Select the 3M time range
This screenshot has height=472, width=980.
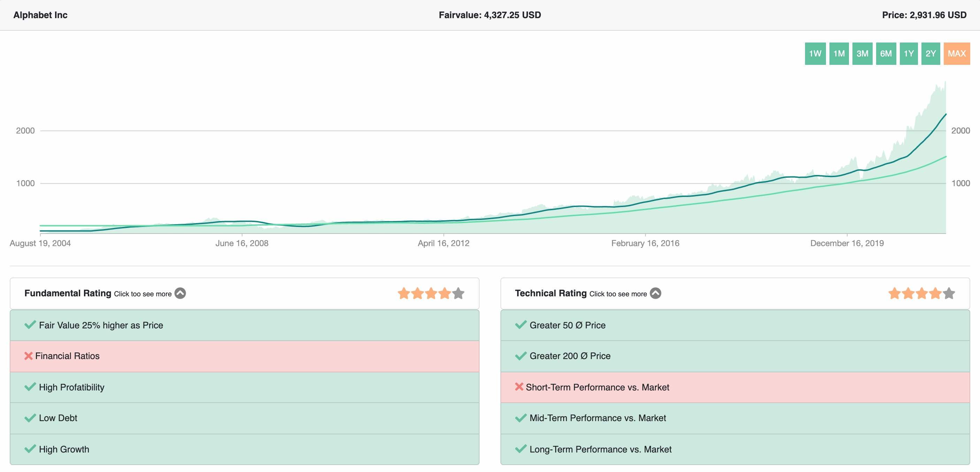862,54
